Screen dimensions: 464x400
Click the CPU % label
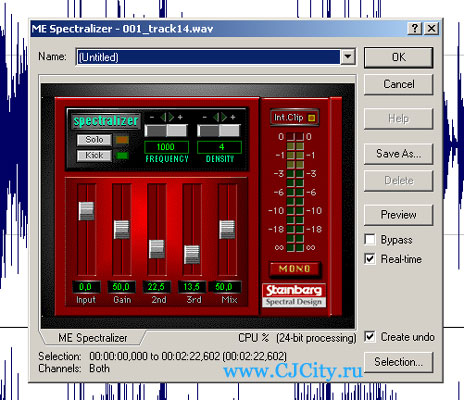pos(253,338)
